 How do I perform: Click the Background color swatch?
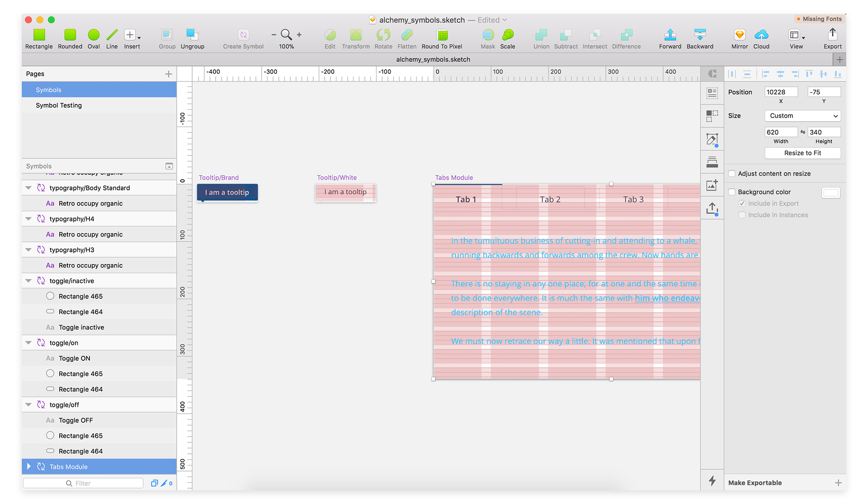(831, 193)
